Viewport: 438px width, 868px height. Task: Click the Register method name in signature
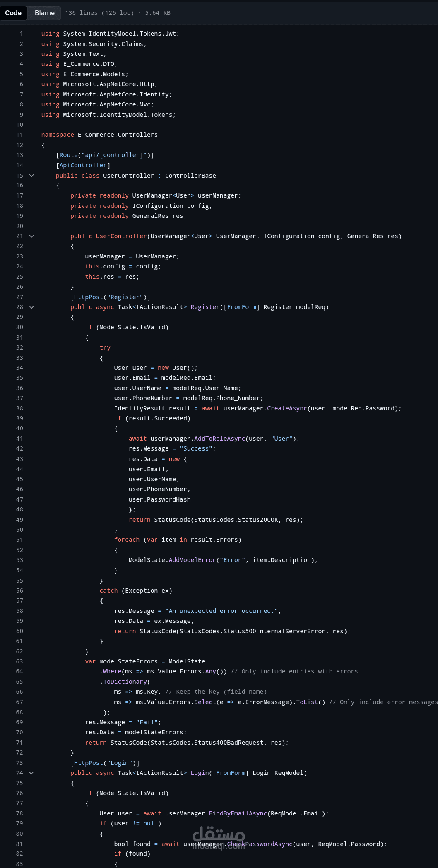[x=205, y=307]
